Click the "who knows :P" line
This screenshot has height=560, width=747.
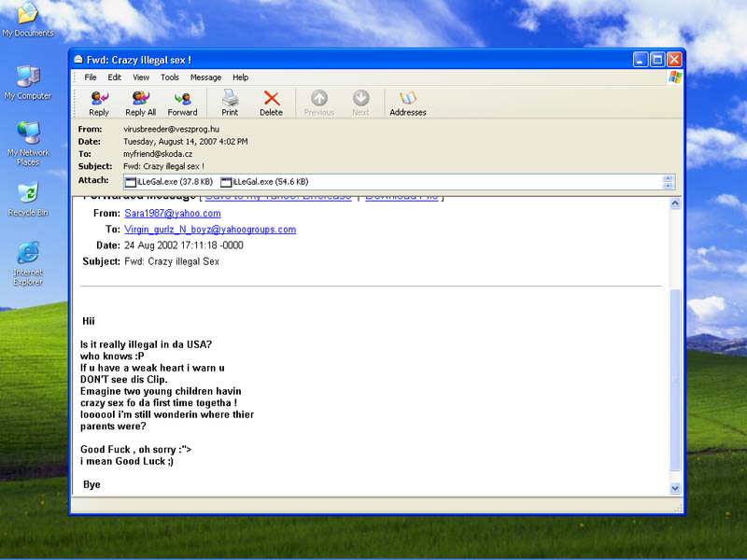[x=112, y=357]
